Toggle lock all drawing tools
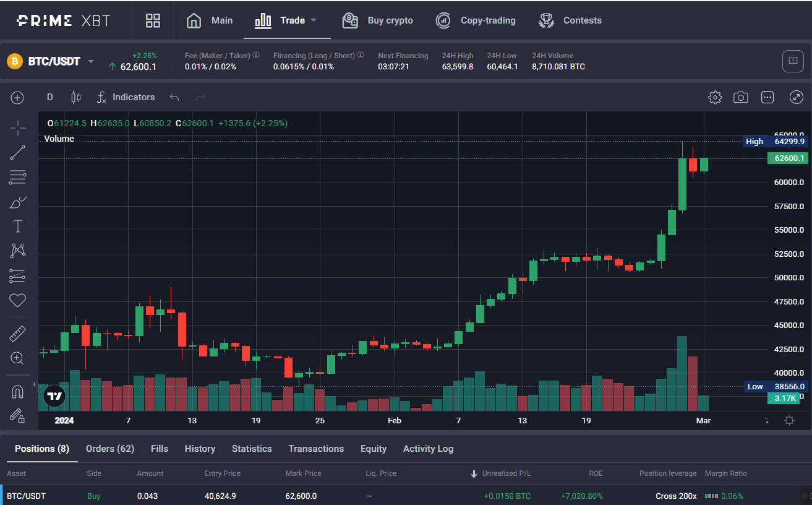The height and width of the screenshot is (505, 812). (18, 416)
